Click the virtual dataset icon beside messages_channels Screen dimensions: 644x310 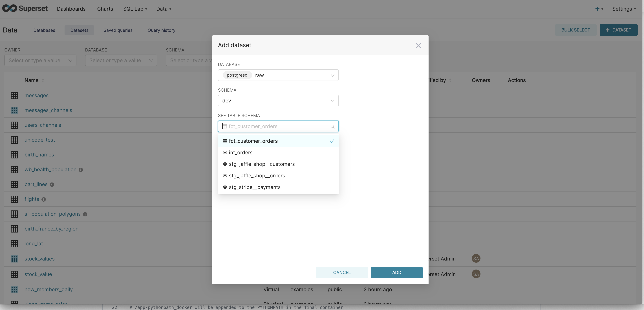click(14, 110)
